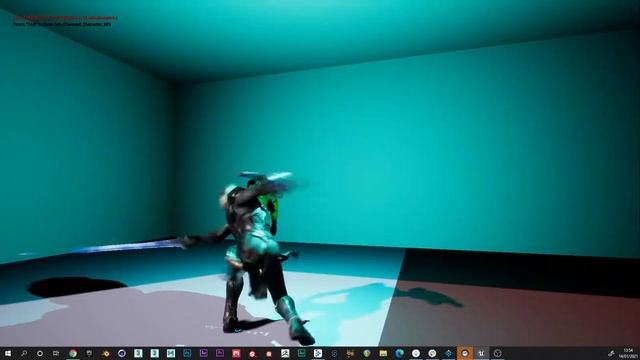
Task: Open taskbar Search magnifier
Action: (24, 353)
